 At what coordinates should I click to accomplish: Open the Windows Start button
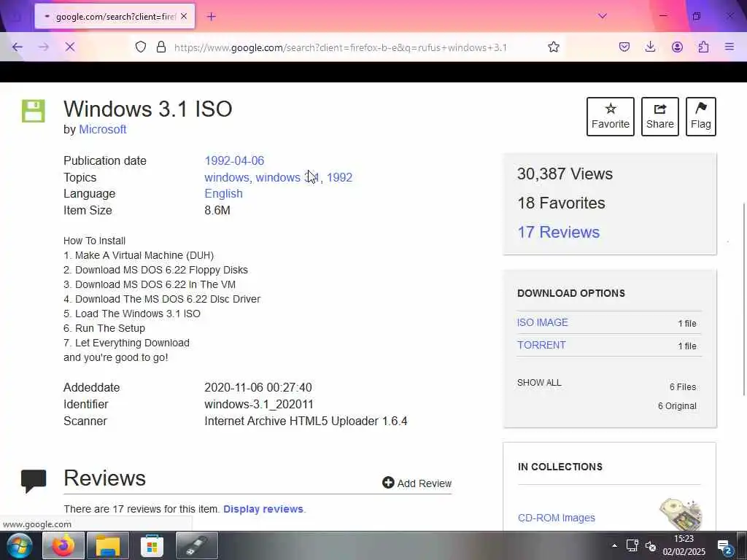[19, 546]
